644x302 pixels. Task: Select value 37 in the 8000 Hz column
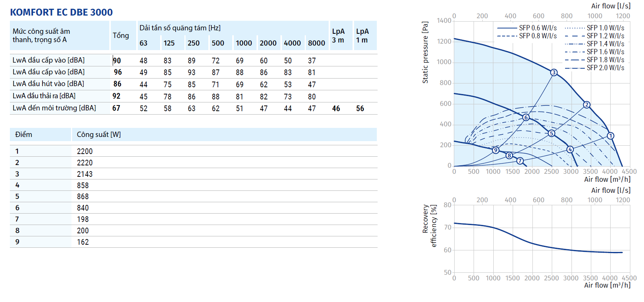pos(312,61)
